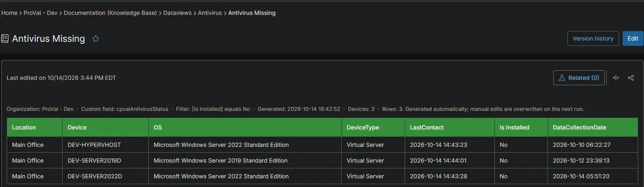The width and height of the screenshot is (644, 187).
Task: Click OS cell in the DEV-HYPERVHOST row
Action: tap(245, 145)
